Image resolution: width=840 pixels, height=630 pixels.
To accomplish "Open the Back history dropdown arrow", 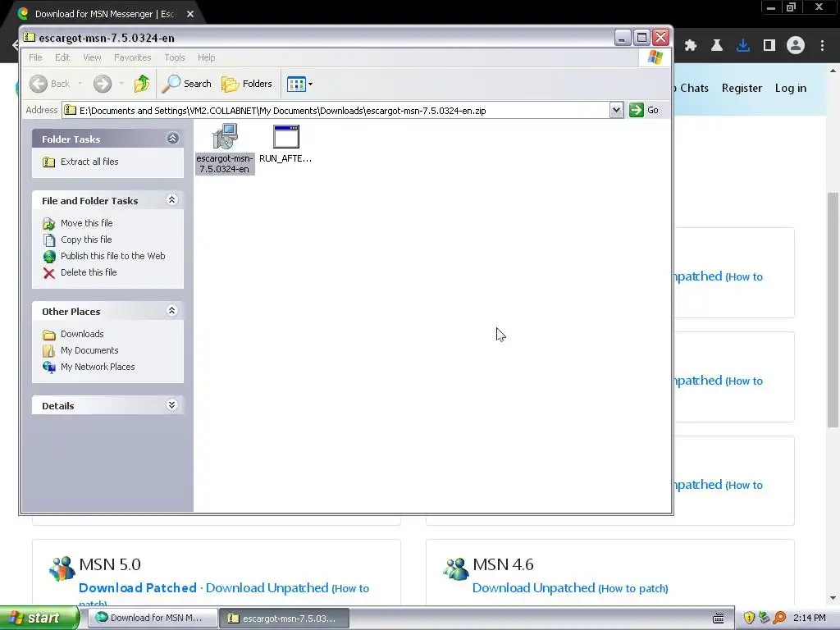I will coord(80,84).
